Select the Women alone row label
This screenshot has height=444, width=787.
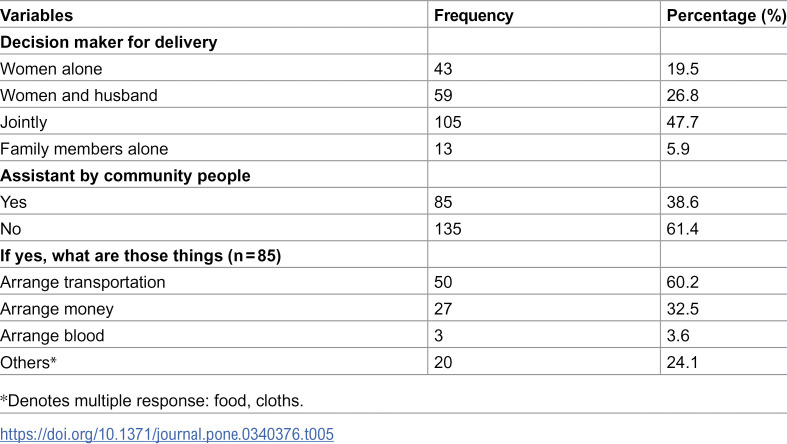pyautogui.click(x=51, y=69)
